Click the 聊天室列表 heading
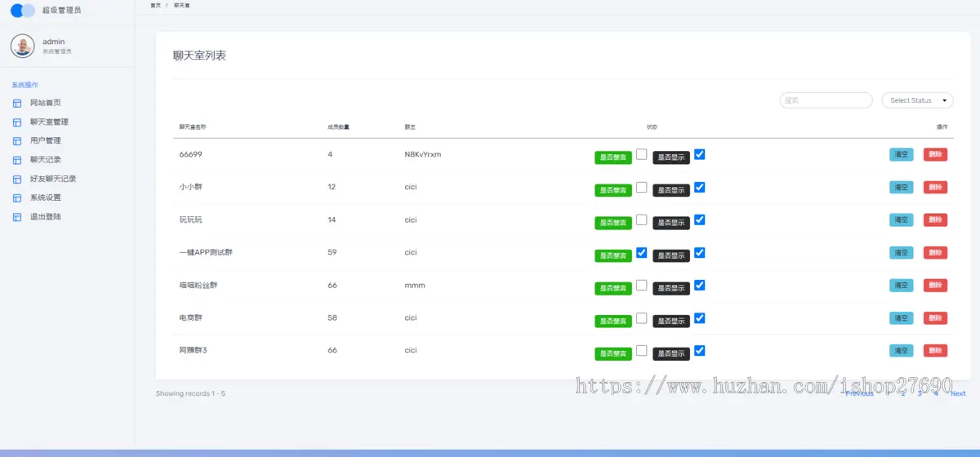The height and width of the screenshot is (457, 980). pyautogui.click(x=199, y=55)
